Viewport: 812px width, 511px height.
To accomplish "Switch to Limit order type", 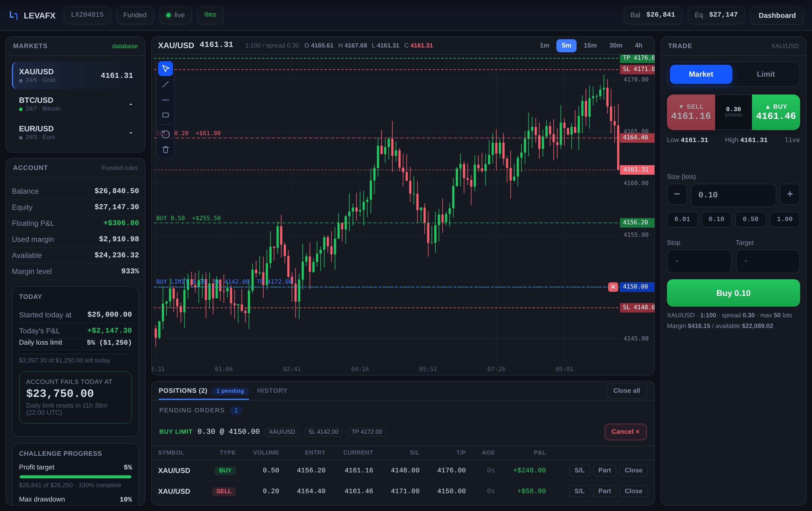I will 765,74.
